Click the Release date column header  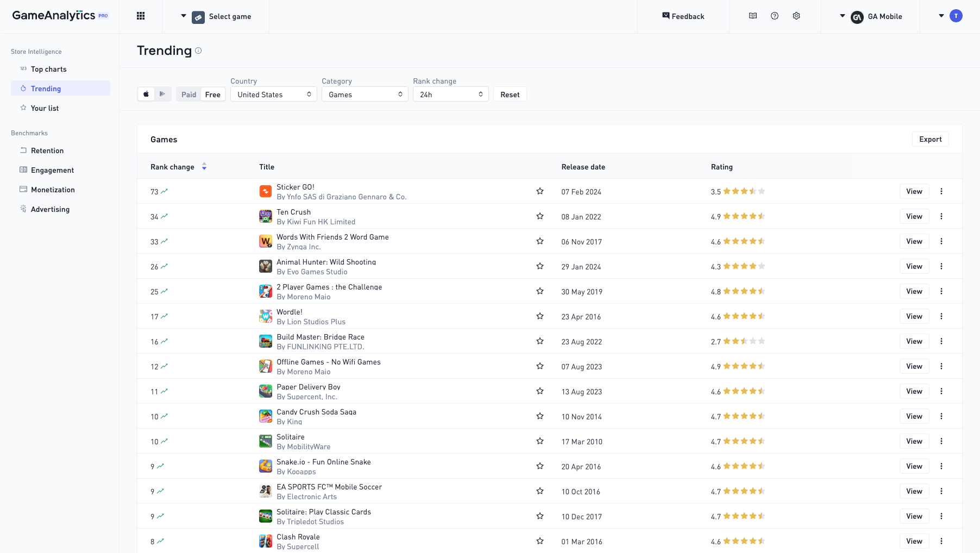(x=583, y=167)
